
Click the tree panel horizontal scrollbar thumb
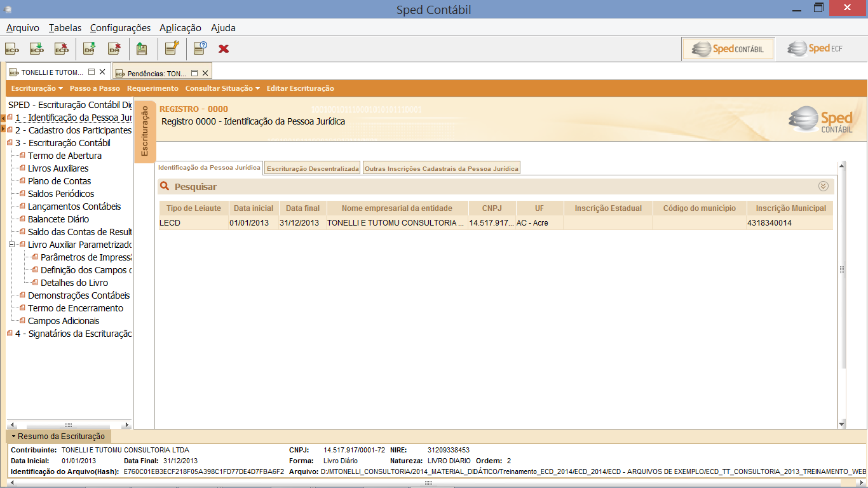click(69, 425)
